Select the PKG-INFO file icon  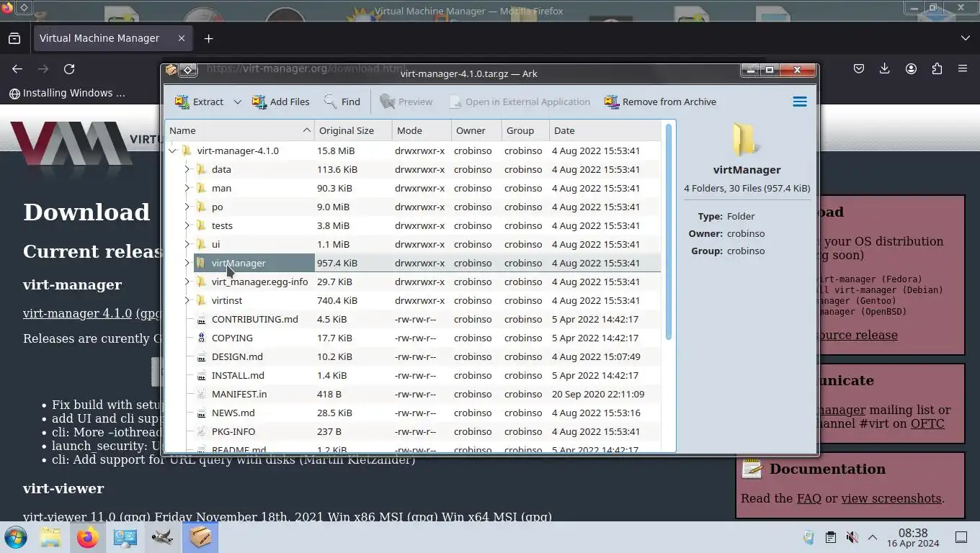point(201,431)
